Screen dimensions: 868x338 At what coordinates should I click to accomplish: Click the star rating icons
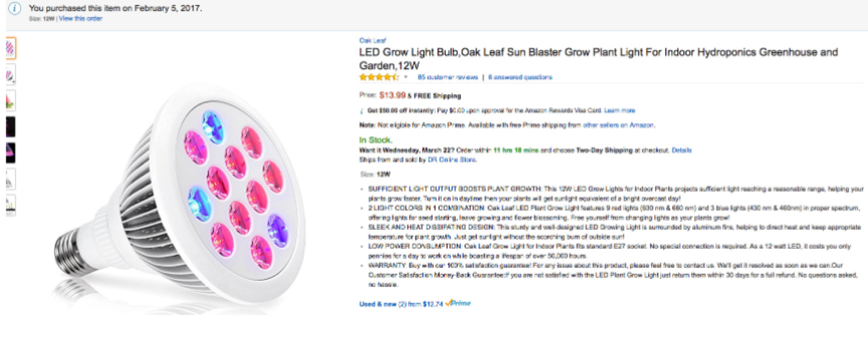tap(378, 77)
